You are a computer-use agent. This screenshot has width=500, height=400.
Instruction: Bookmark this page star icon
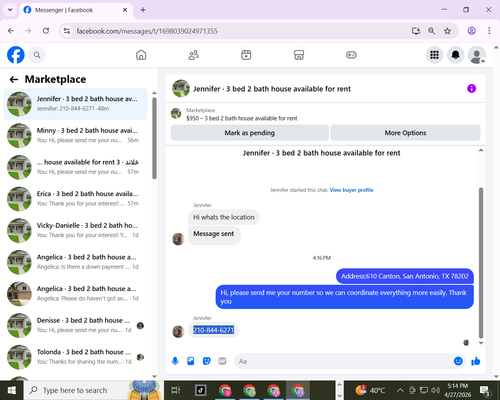coord(447,31)
